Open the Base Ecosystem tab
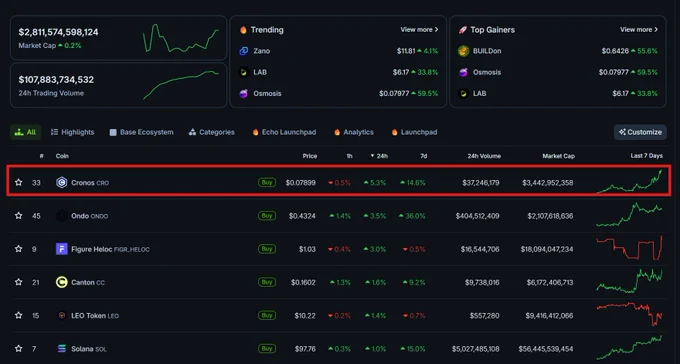Image resolution: width=680 pixels, height=364 pixels. 141,132
